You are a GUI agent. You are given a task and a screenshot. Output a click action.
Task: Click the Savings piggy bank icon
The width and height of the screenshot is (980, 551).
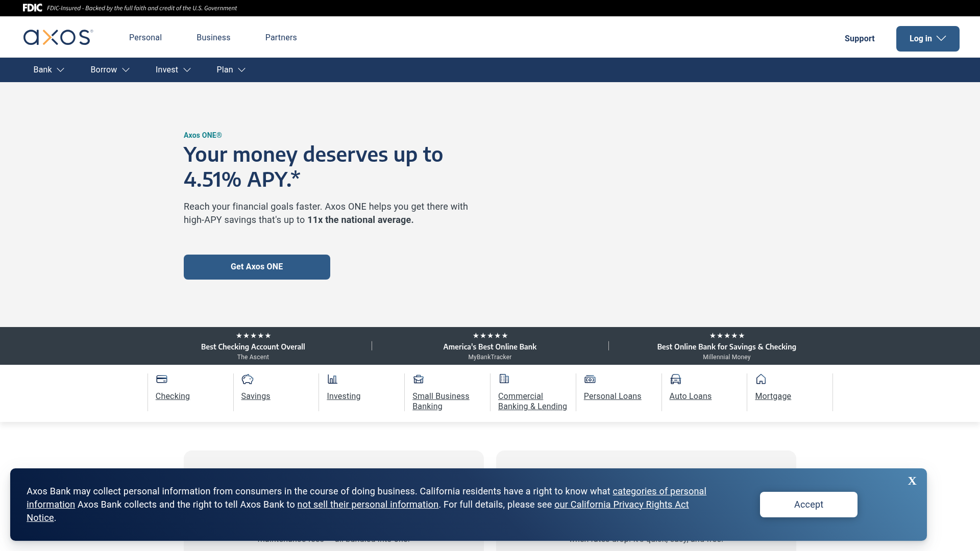pyautogui.click(x=248, y=380)
